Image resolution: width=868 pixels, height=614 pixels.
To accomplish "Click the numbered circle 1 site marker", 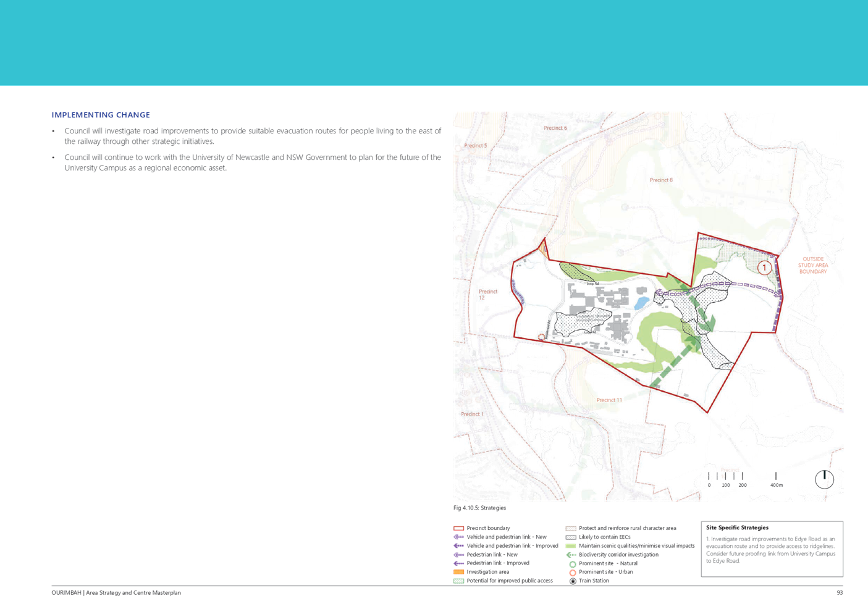I will coord(764,267).
